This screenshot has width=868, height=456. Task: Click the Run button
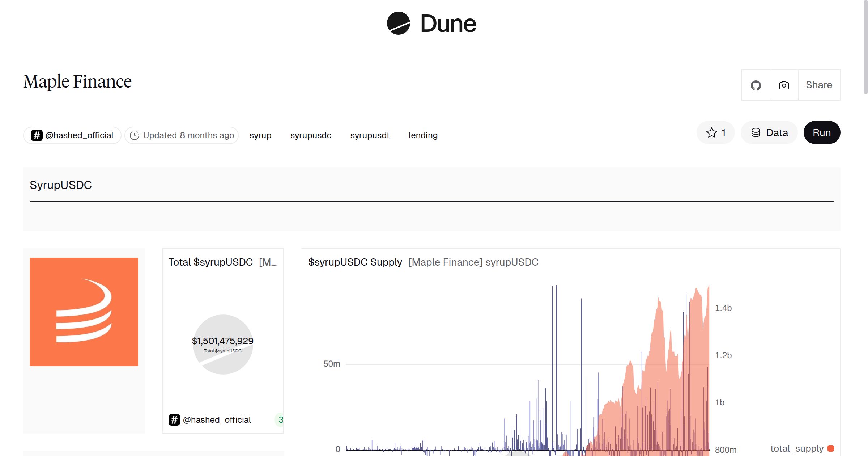click(821, 132)
